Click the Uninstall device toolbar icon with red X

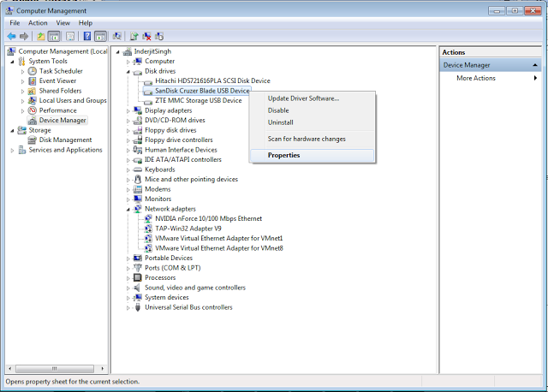[146, 36]
